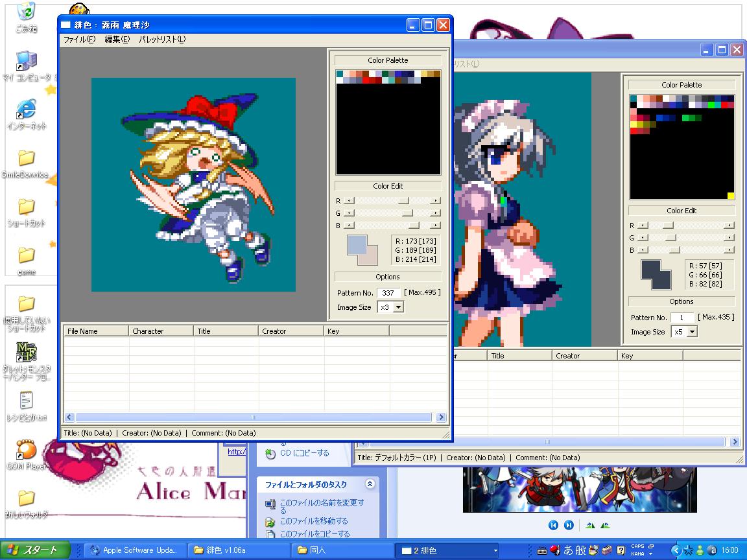Sort front window list by Key column
The image size is (747, 560).
pos(357,331)
